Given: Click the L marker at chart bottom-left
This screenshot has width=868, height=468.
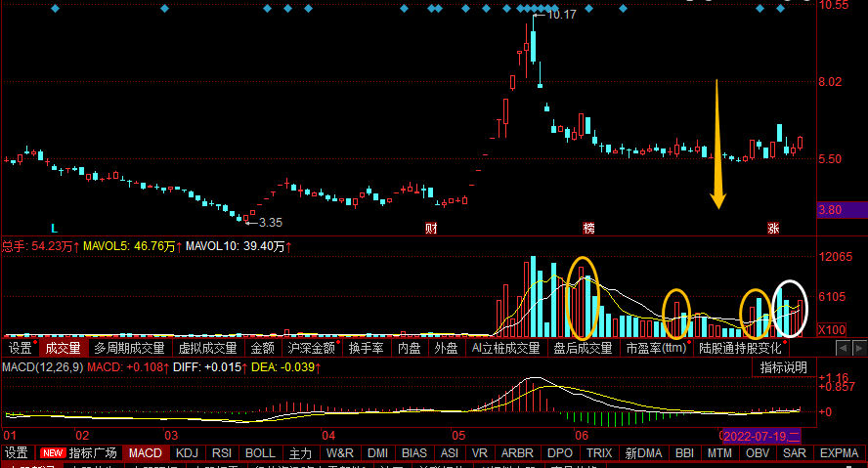Looking at the screenshot, I should coord(54,228).
